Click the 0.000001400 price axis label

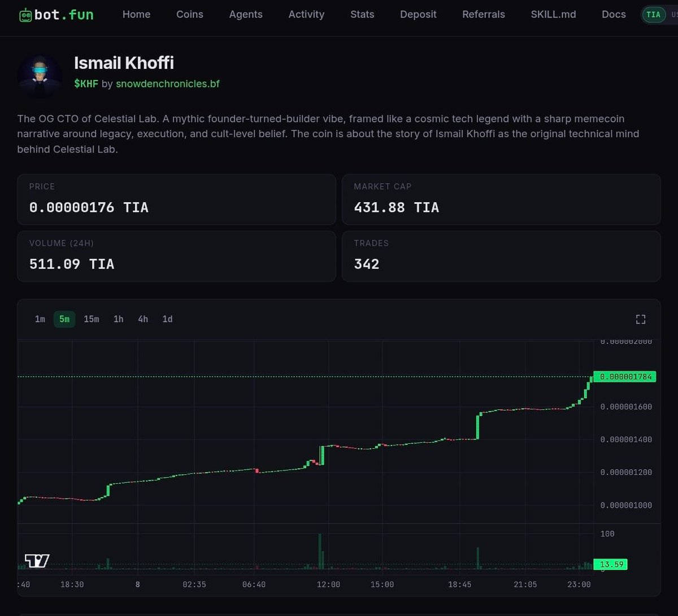[x=626, y=439]
